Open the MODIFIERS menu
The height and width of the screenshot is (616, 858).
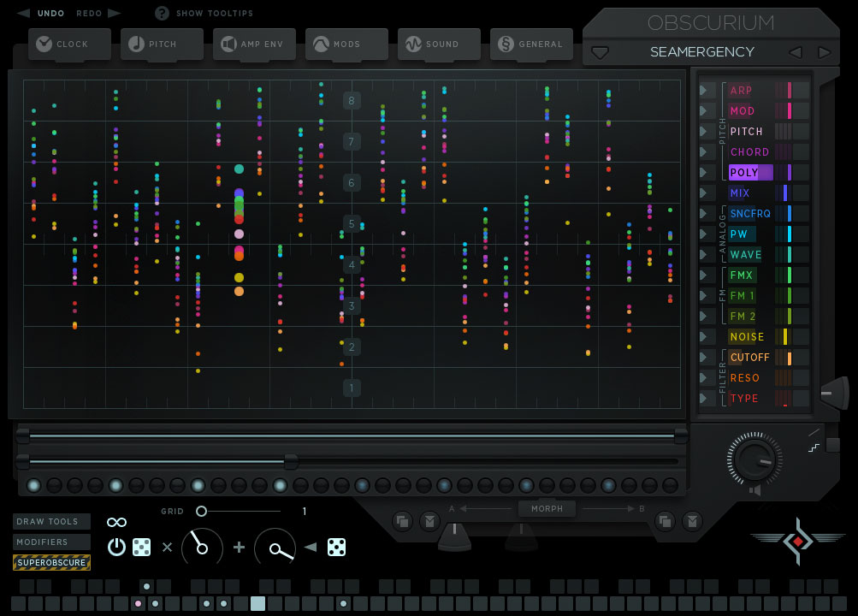tap(51, 542)
